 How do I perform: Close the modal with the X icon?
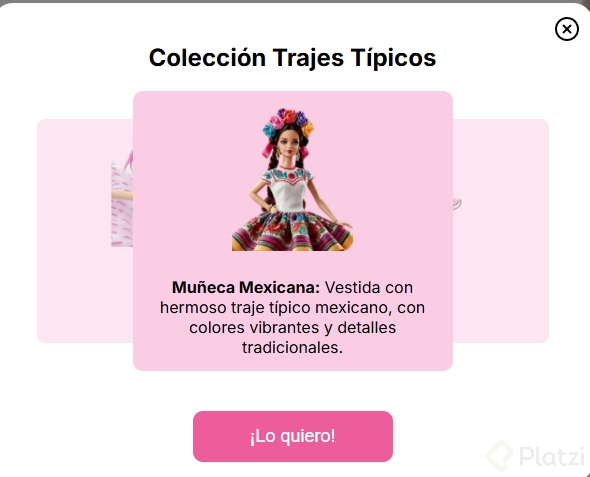point(566,29)
